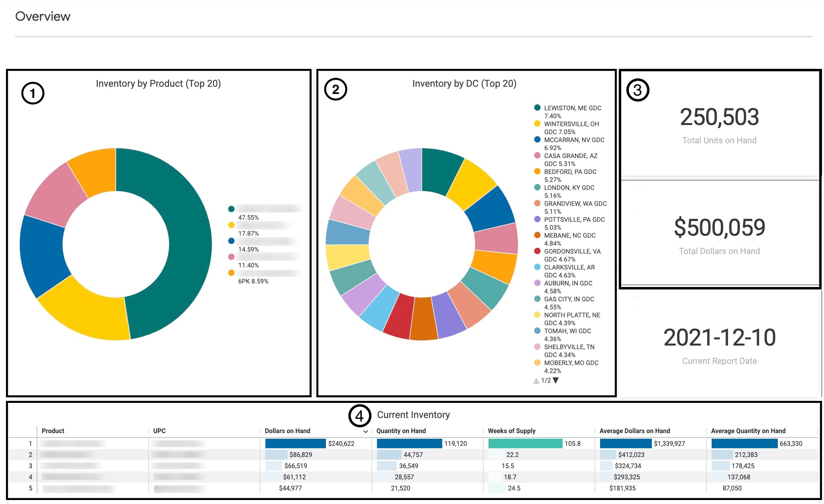824x504 pixels.
Task: Select the Quantity on Hand column header
Action: click(x=401, y=431)
